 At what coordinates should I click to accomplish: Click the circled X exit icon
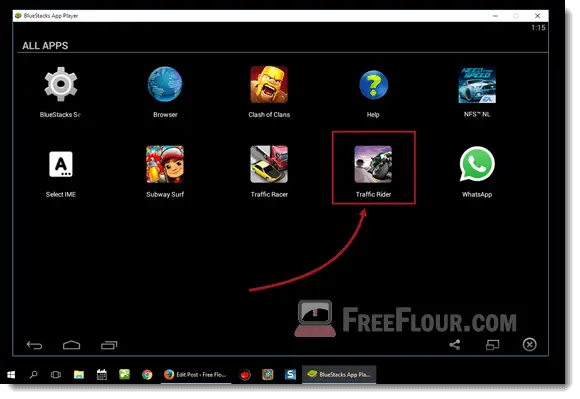530,345
